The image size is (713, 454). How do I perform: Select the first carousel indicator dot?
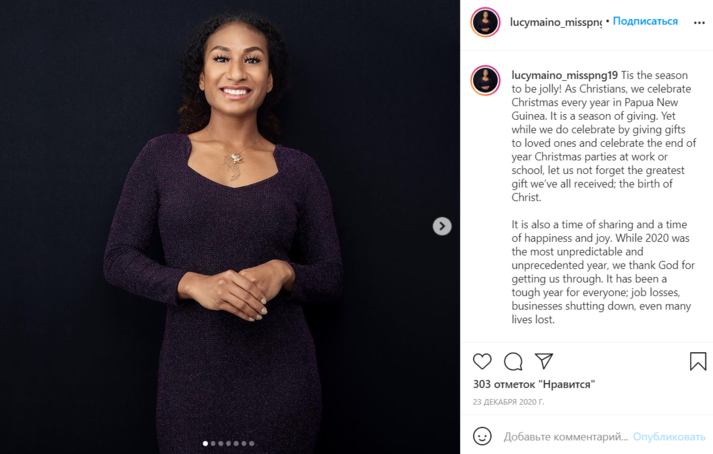pyautogui.click(x=206, y=443)
